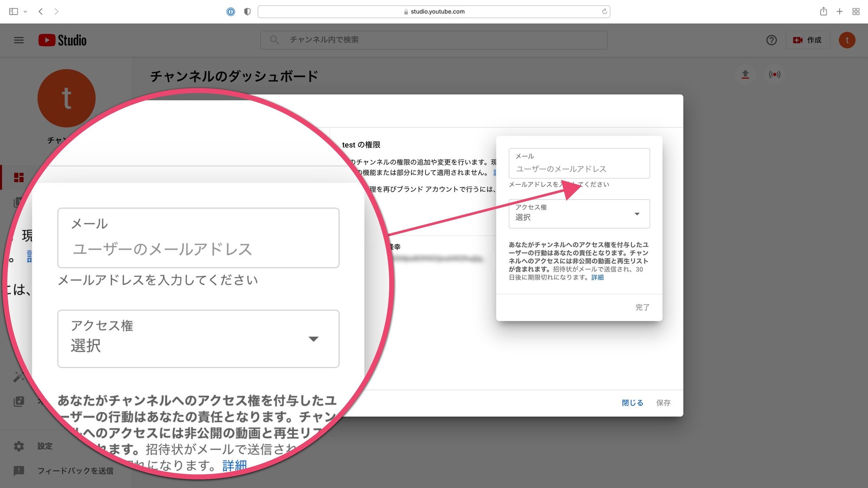Toggle the Safari sidebar visibility
Screen dimensions: 868x488
[x=13, y=11]
